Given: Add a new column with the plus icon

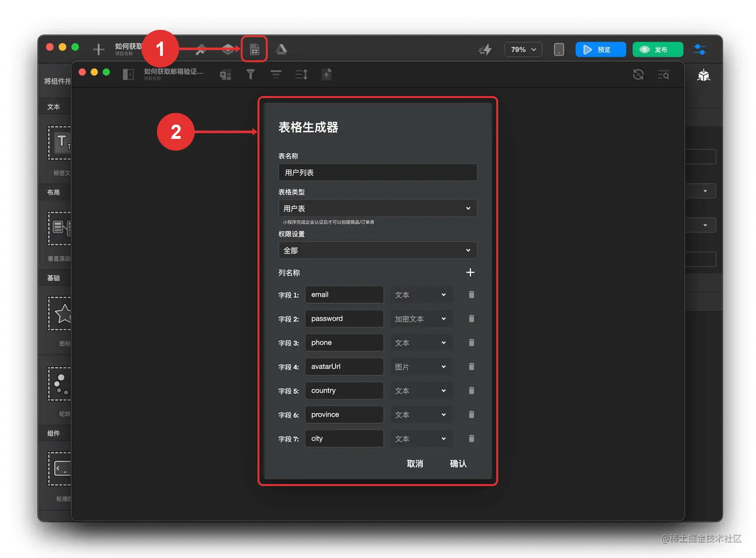Looking at the screenshot, I should (x=470, y=272).
